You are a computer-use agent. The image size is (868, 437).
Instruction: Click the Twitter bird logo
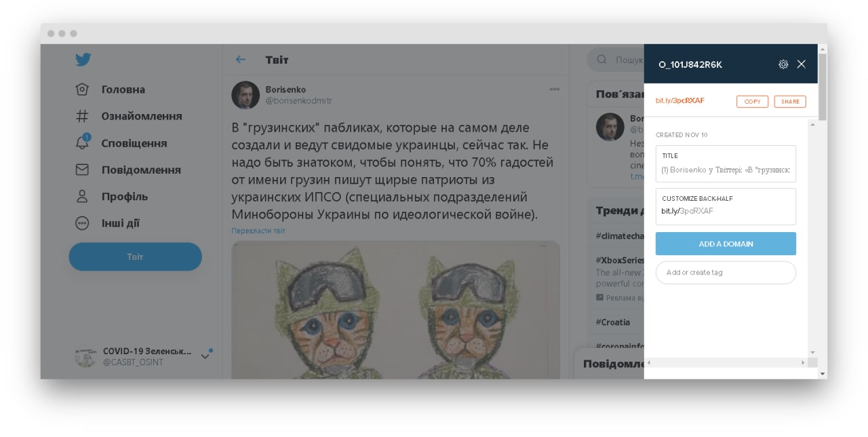(x=83, y=60)
